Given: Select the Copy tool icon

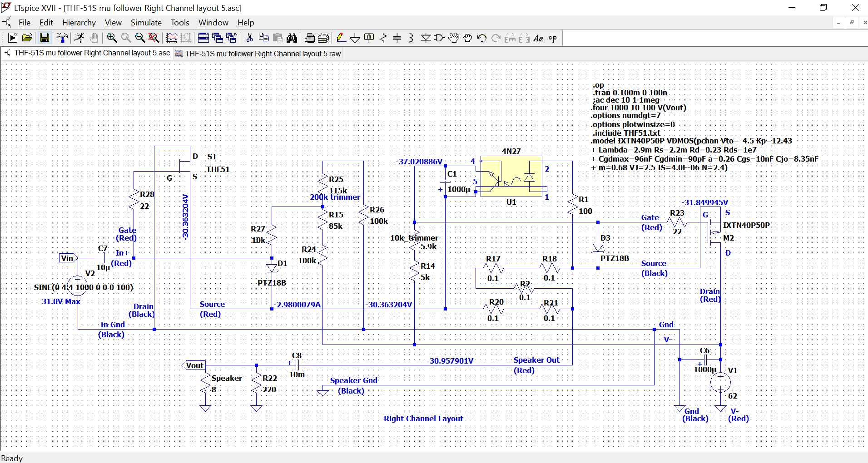Looking at the screenshot, I should pyautogui.click(x=263, y=38).
